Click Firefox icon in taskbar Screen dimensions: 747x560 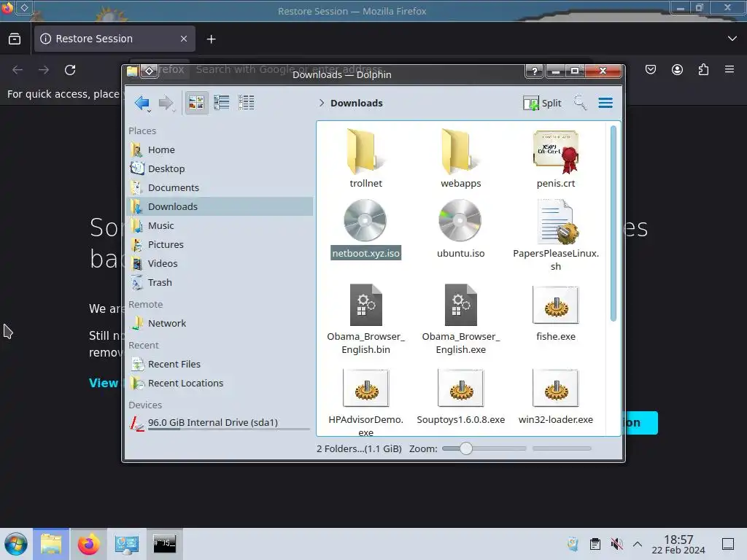[x=88, y=544]
